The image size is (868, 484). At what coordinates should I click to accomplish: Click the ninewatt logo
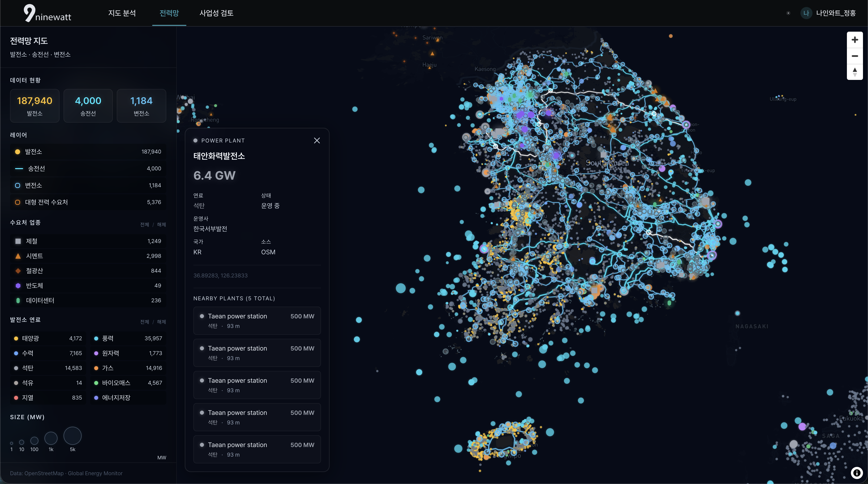coord(47,13)
